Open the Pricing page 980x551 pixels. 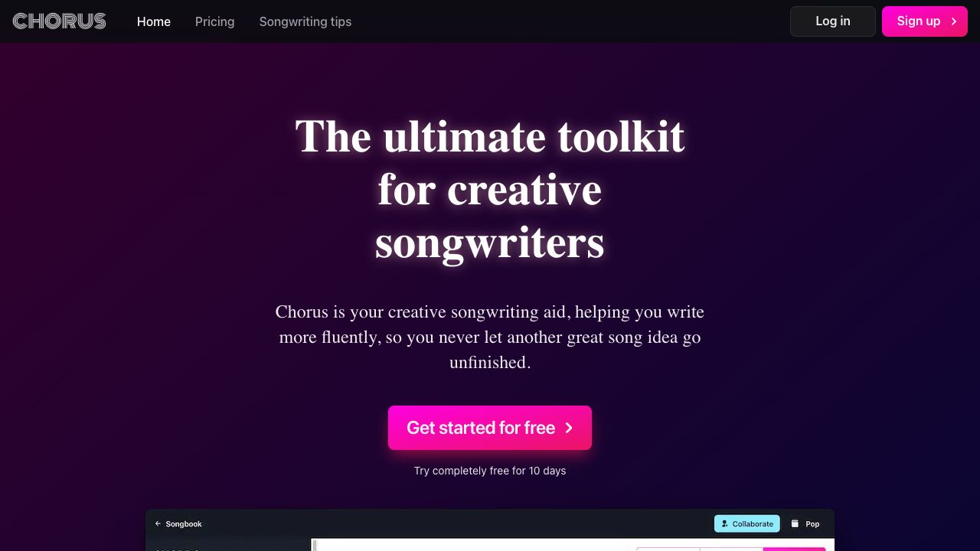214,21
